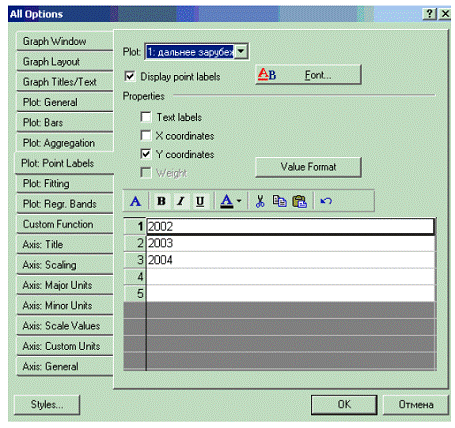This screenshot has width=455, height=428.
Task: Select row header 3 in labels grid
Action: tap(135, 260)
